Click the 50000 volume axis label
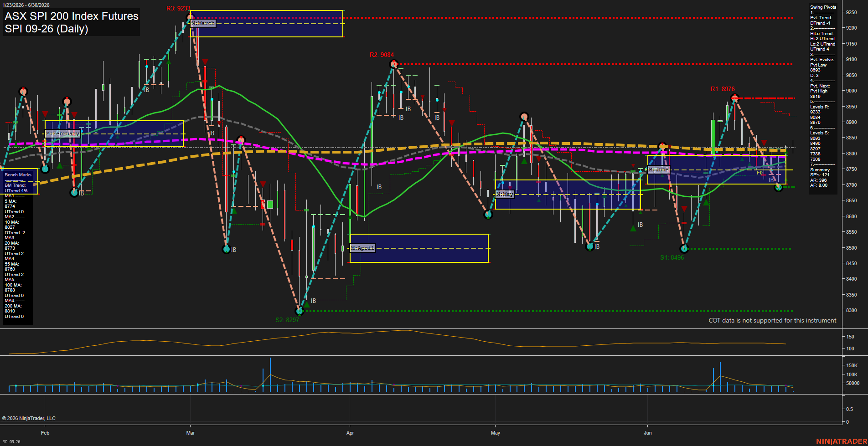Image resolution: width=868 pixels, height=446 pixels. (x=853, y=383)
